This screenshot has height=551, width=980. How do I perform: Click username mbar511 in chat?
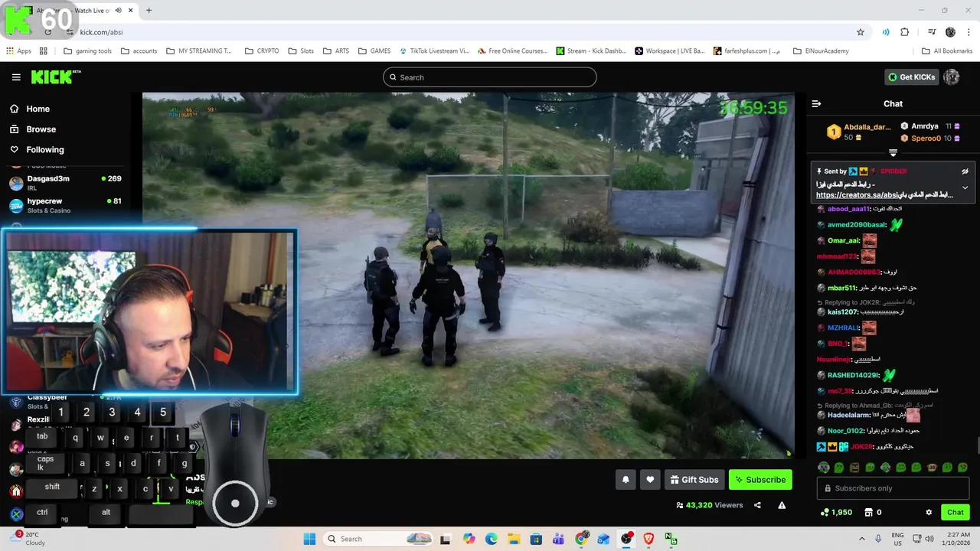[x=841, y=289]
